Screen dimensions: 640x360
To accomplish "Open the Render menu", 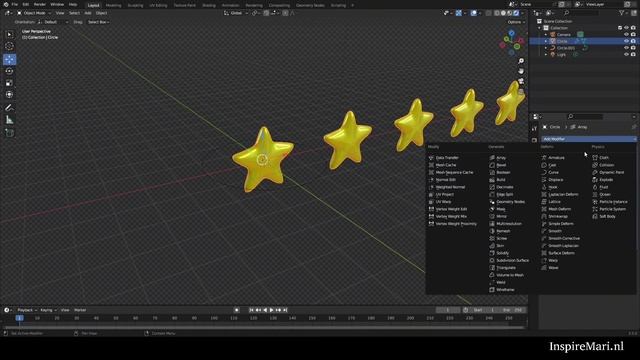I will (x=40, y=4).
